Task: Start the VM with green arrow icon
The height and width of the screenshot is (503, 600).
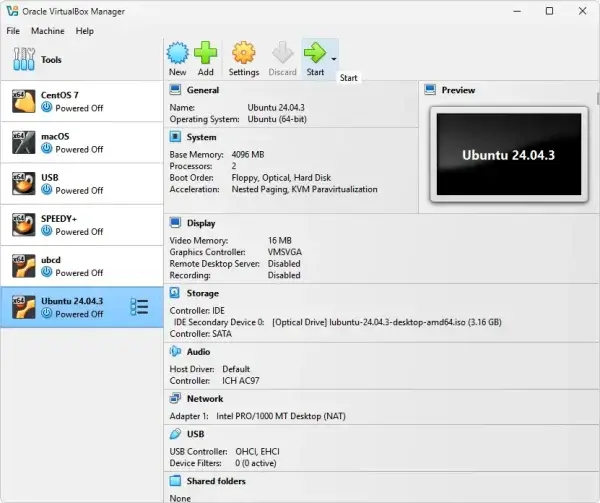Action: (315, 53)
